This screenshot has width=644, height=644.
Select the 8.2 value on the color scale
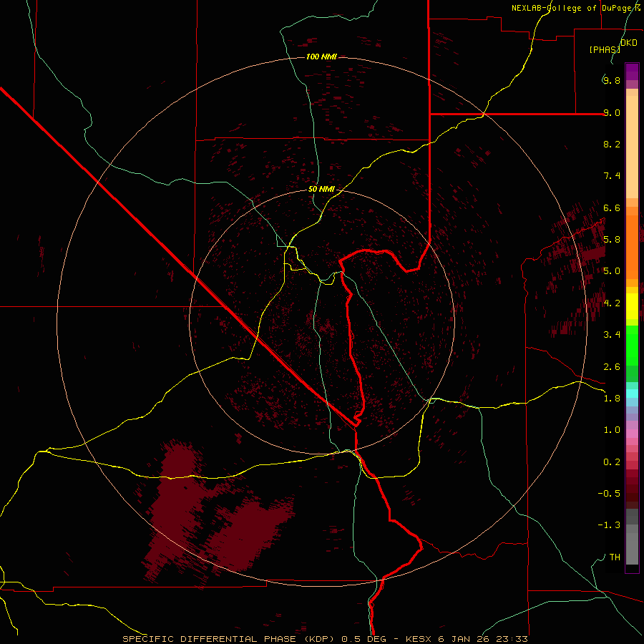(x=612, y=144)
